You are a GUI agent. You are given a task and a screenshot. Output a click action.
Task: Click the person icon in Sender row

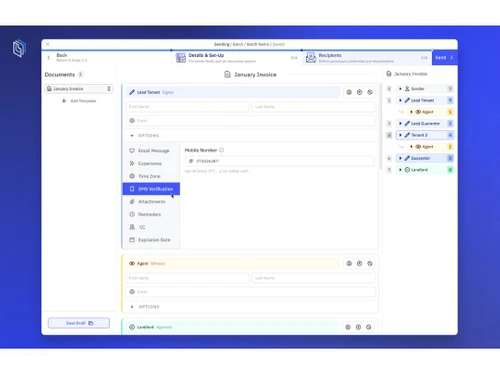407,89
